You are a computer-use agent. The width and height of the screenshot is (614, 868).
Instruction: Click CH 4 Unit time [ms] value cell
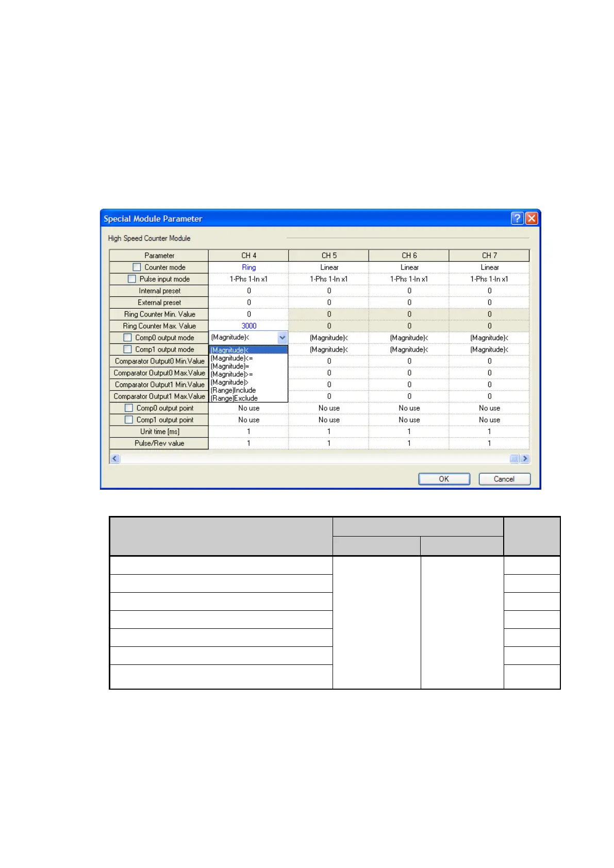click(x=248, y=431)
